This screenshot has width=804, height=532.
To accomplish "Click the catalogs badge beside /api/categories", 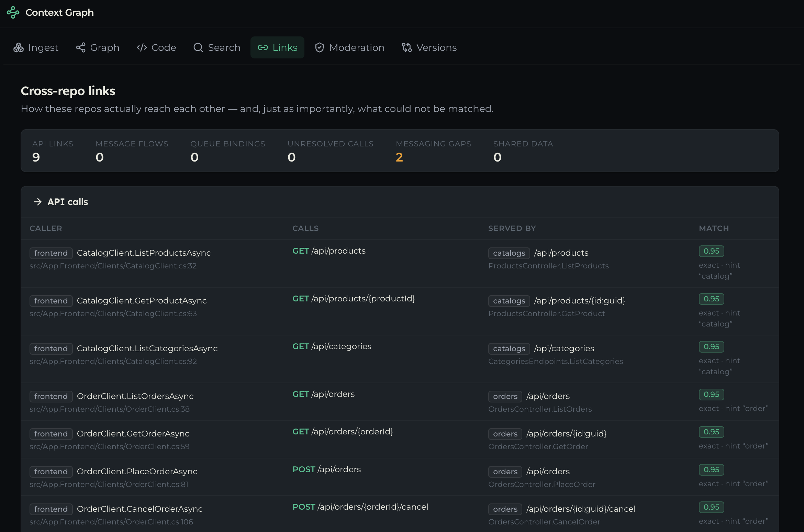I will click(509, 349).
